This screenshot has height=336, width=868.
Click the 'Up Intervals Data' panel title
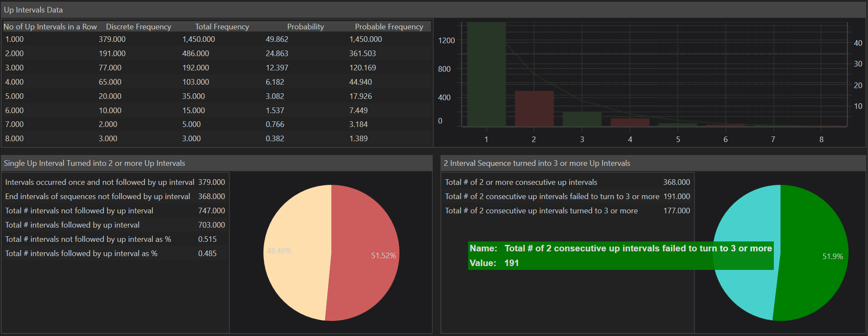33,10
